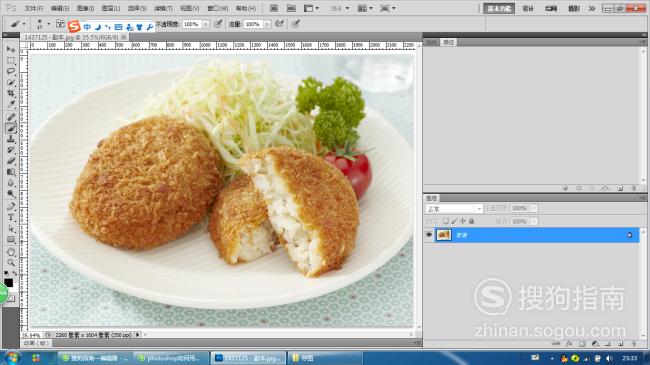
Task: Select the Path Selection tool
Action: (11, 228)
